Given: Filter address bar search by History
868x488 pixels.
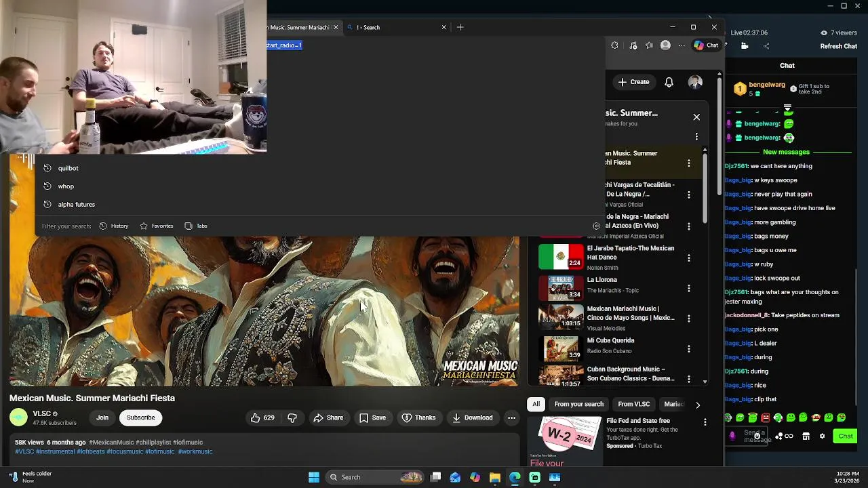Looking at the screenshot, I should click(x=114, y=226).
